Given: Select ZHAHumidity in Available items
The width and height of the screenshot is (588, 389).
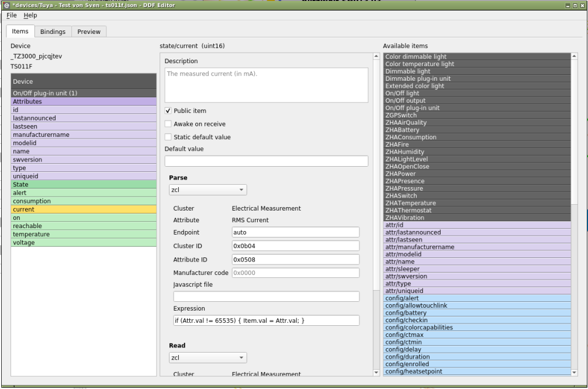Looking at the screenshot, I should [x=477, y=152].
